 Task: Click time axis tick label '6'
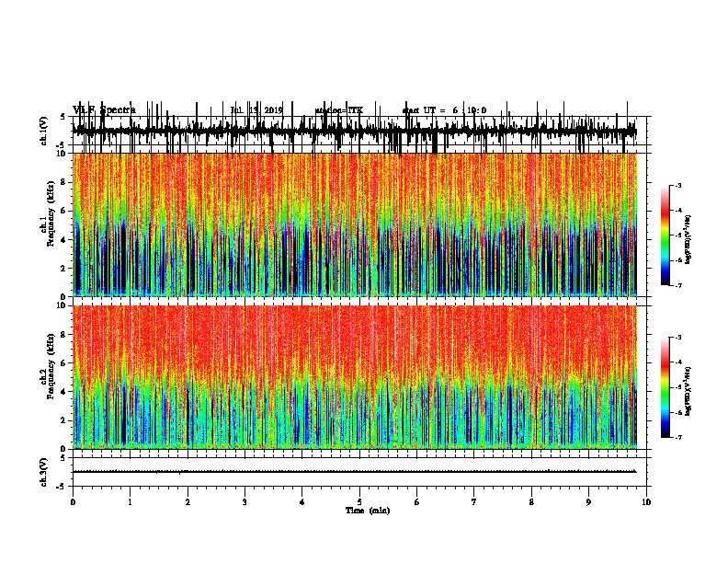(x=417, y=502)
